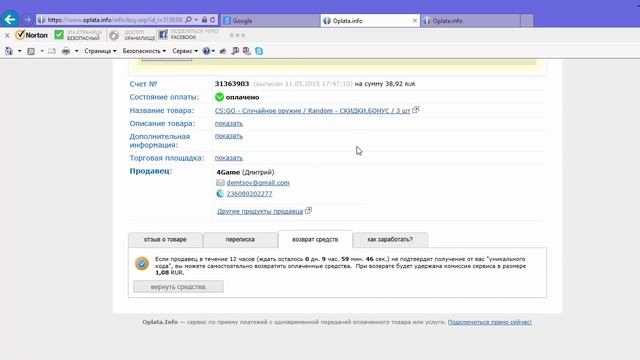
Task: Open the отзыв о товаре tab
Action: (165, 240)
